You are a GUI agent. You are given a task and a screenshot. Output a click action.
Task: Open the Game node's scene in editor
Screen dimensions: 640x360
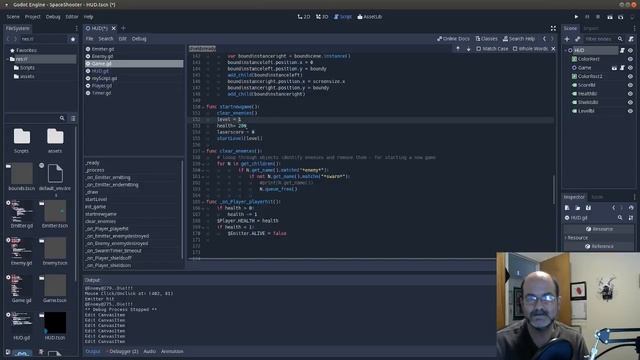[x=614, y=68]
